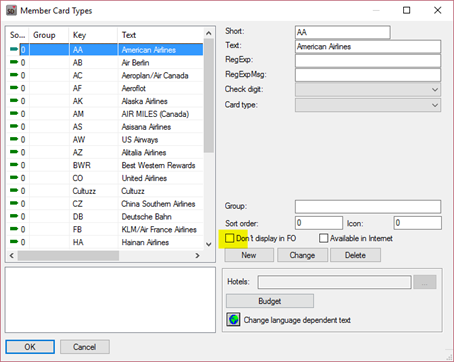Screen dimensions: 454x362
Task: Select the Air Berlin row
Action: click(105, 62)
